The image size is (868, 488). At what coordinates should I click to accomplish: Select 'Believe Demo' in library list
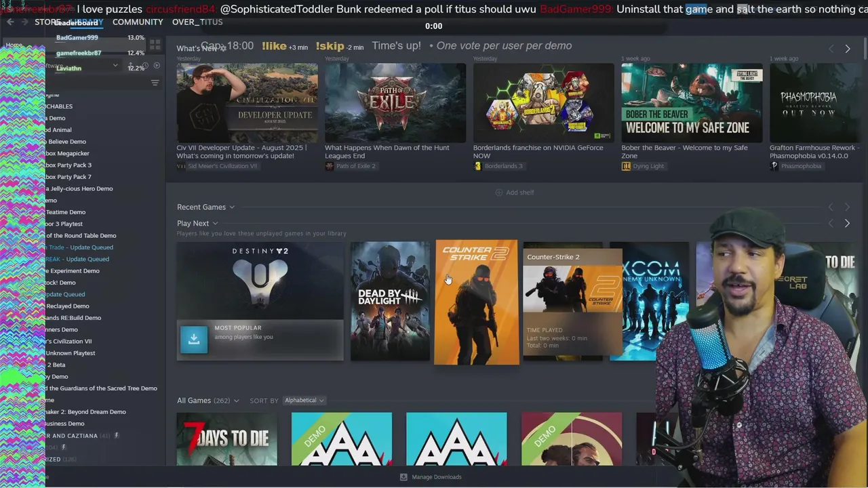point(66,142)
